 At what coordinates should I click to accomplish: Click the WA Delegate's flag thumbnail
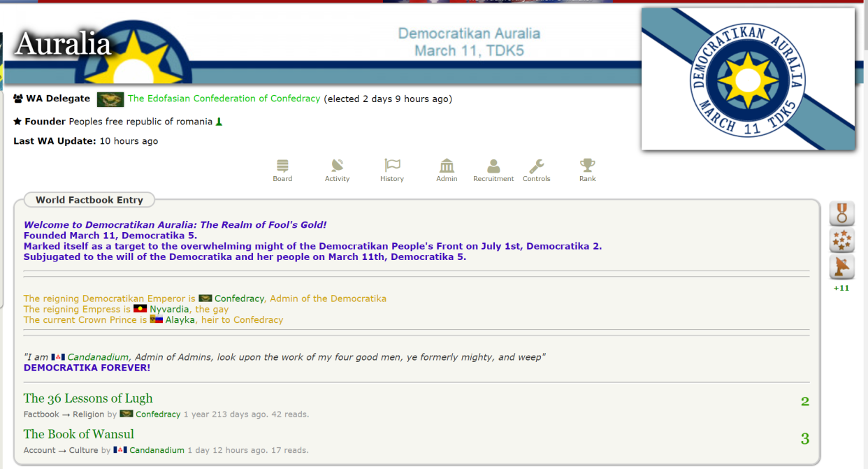tap(110, 99)
